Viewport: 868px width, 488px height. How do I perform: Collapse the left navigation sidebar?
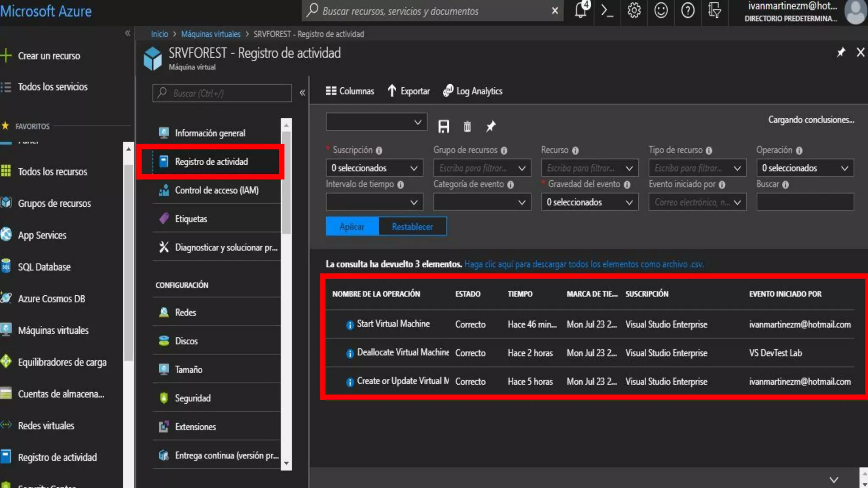click(128, 33)
